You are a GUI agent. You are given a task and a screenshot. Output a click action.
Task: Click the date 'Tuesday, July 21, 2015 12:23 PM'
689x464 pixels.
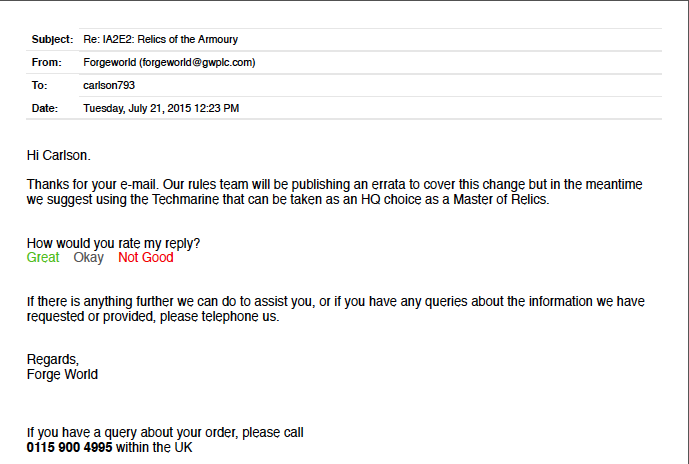coord(161,108)
